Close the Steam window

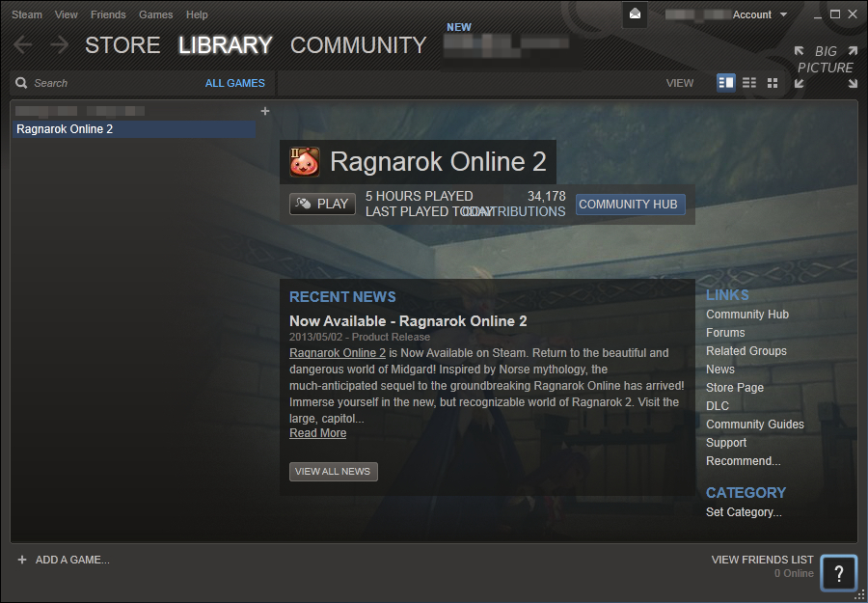tap(853, 14)
